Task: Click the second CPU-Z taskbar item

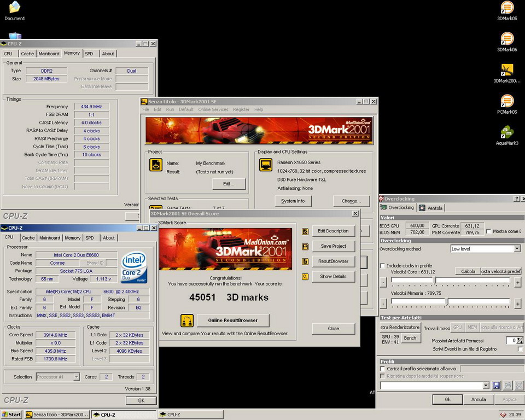Action: (191, 415)
